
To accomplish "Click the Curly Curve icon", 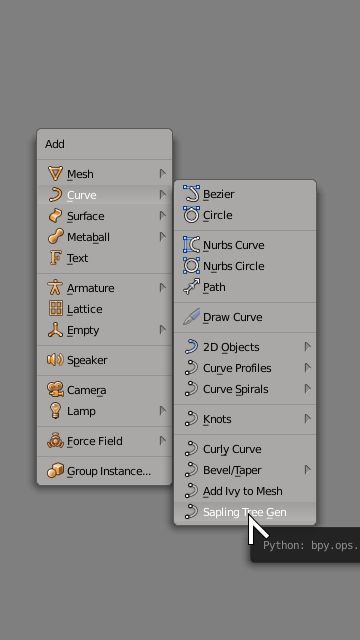I will [x=191, y=449].
